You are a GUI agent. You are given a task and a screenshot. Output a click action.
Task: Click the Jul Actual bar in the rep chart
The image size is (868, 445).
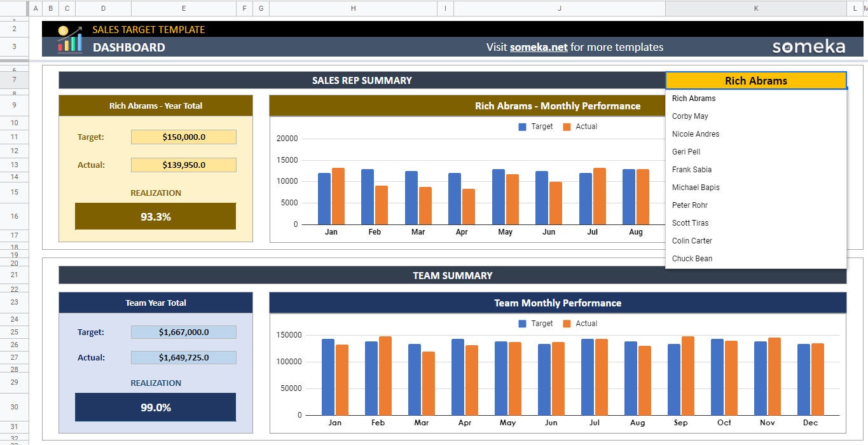(x=598, y=197)
